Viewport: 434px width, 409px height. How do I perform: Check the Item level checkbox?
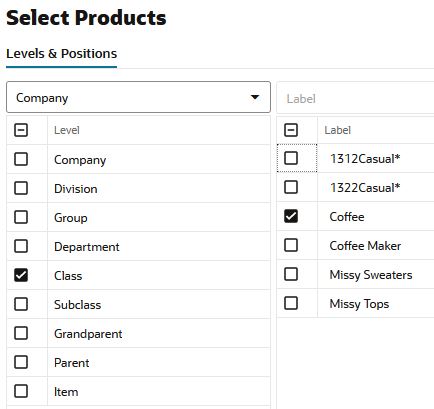pyautogui.click(x=21, y=391)
